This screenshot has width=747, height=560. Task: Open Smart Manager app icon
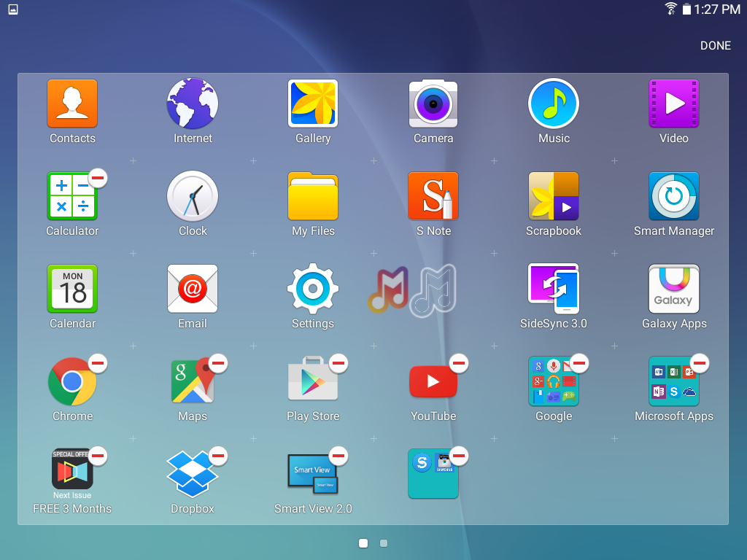673,195
